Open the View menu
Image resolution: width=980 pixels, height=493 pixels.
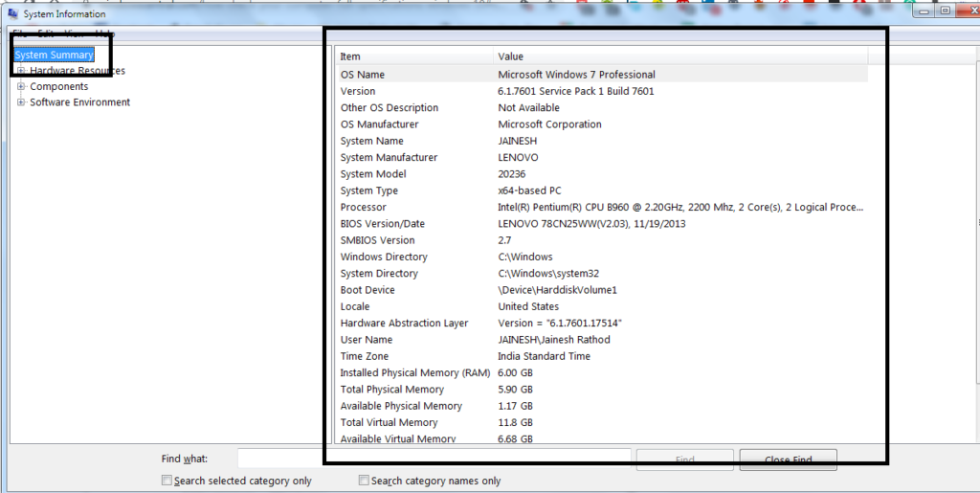pyautogui.click(x=74, y=34)
